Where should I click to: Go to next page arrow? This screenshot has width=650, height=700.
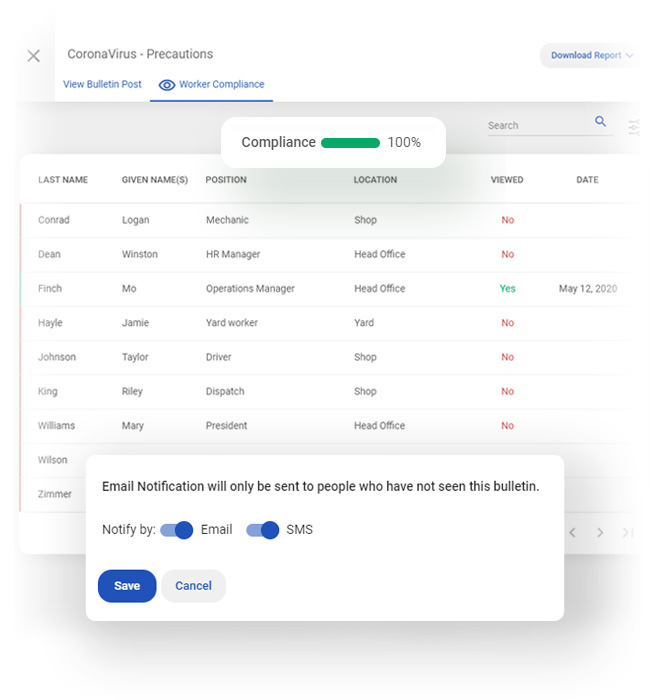point(600,532)
